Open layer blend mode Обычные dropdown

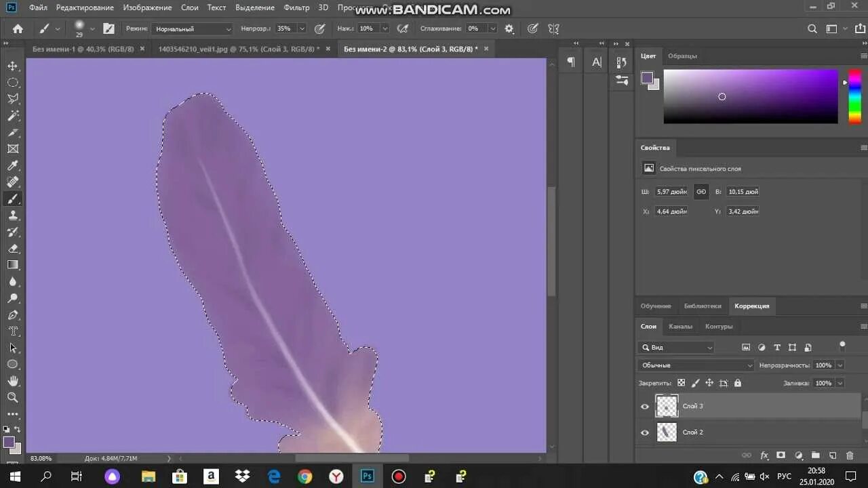click(x=696, y=365)
